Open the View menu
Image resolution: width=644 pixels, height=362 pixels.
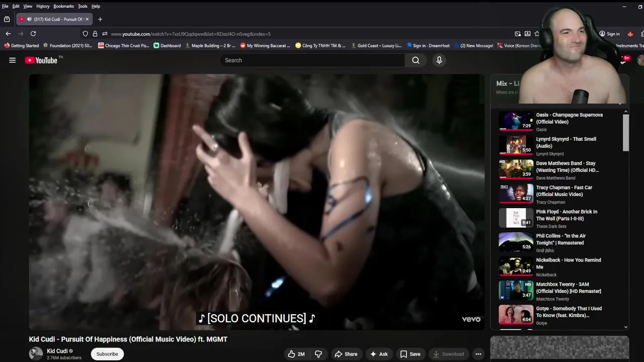(28, 6)
